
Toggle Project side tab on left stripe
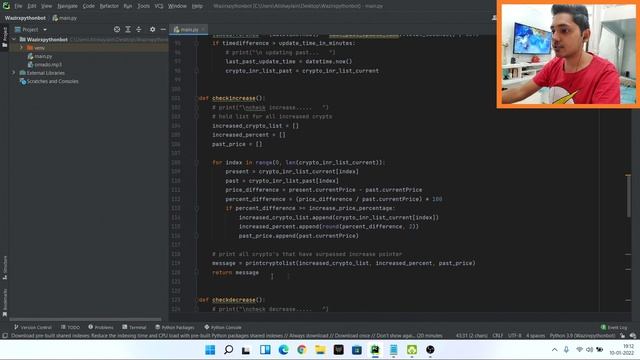(x=4, y=37)
